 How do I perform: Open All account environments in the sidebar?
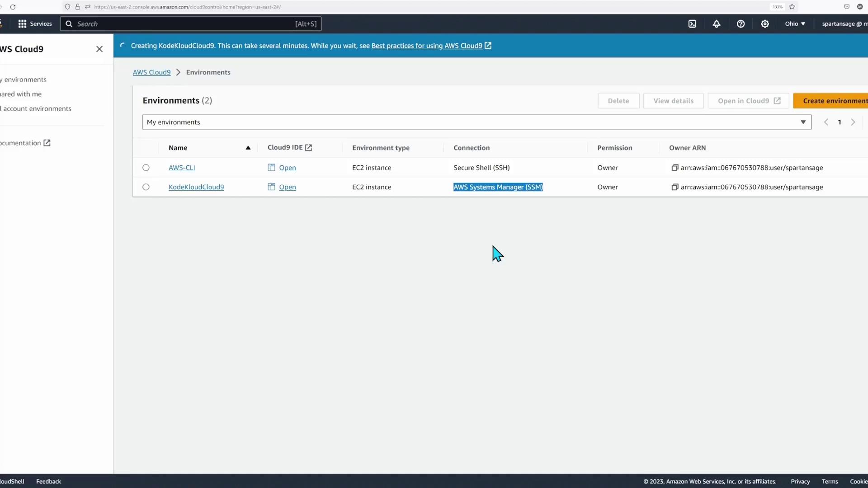click(36, 108)
